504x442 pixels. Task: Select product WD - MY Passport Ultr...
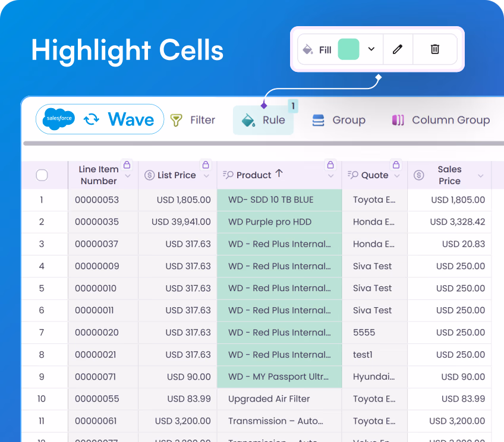(279, 377)
